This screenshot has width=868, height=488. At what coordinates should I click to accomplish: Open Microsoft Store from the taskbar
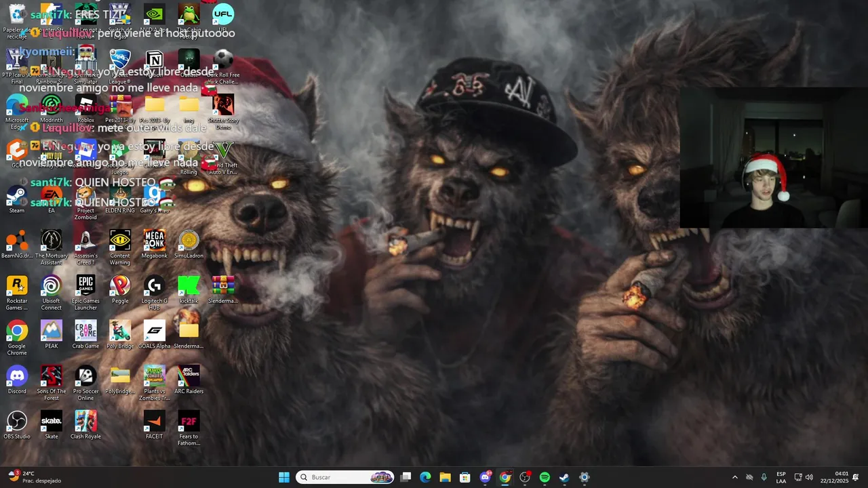pos(465,477)
